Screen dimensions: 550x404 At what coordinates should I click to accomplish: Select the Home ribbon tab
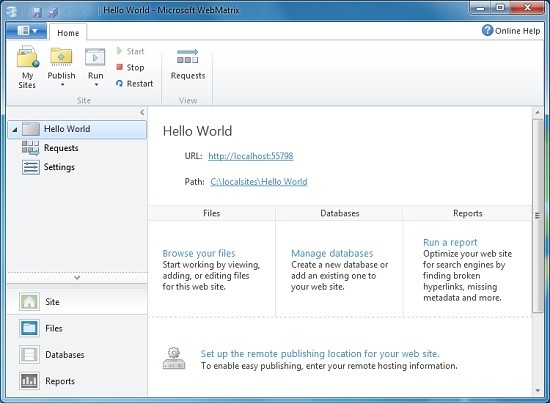click(x=68, y=33)
